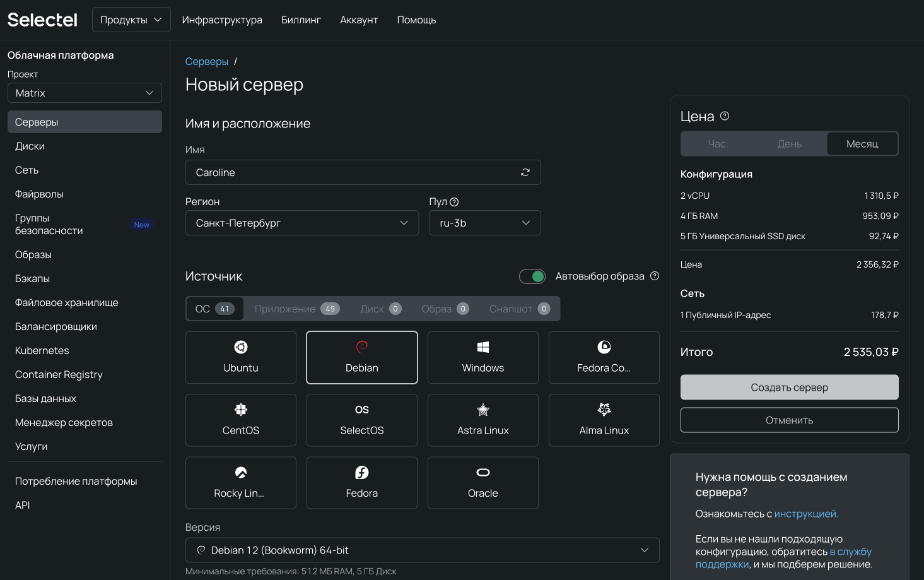Open Услуги in the sidebar
Screen dimensions: 924x580
pyautogui.click(x=85, y=446)
